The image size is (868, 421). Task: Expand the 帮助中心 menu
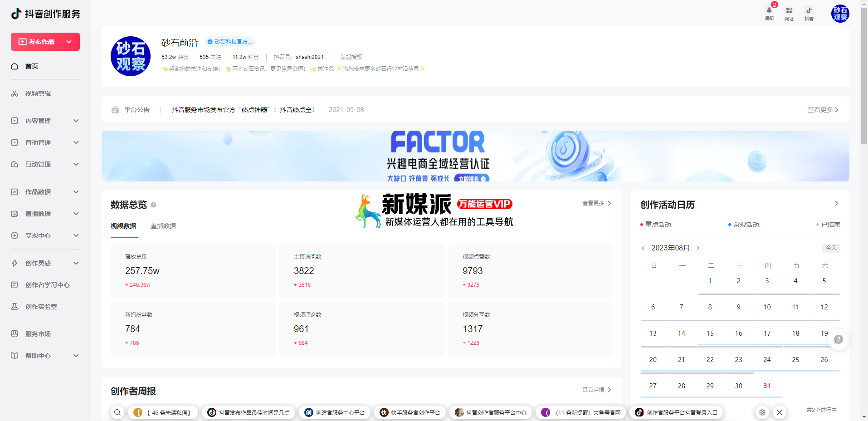pyautogui.click(x=76, y=356)
